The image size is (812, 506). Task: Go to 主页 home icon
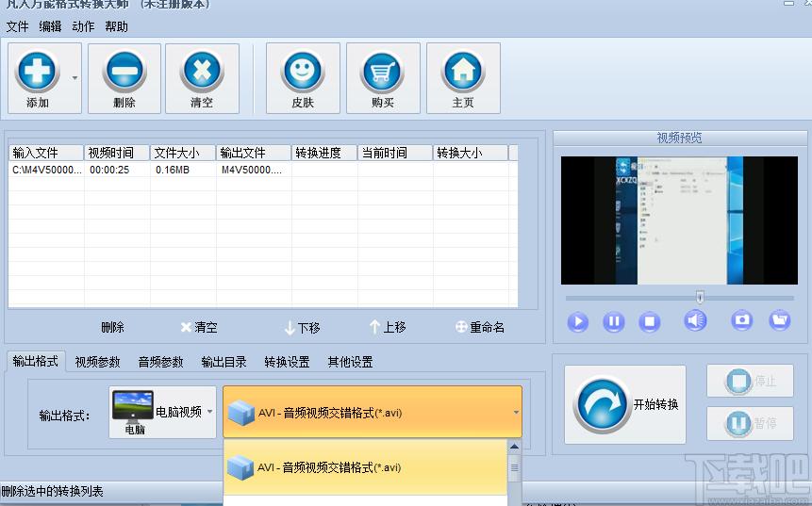point(463,71)
